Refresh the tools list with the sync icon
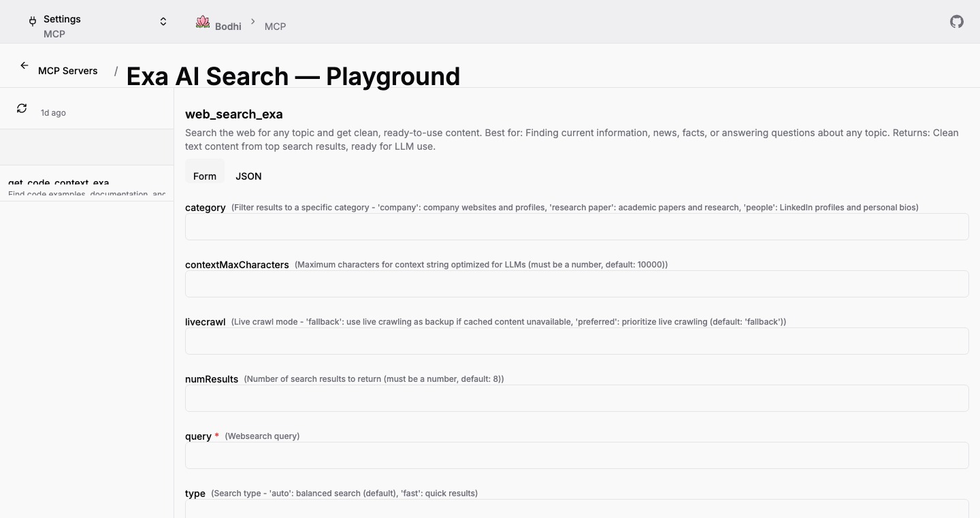 [21, 108]
